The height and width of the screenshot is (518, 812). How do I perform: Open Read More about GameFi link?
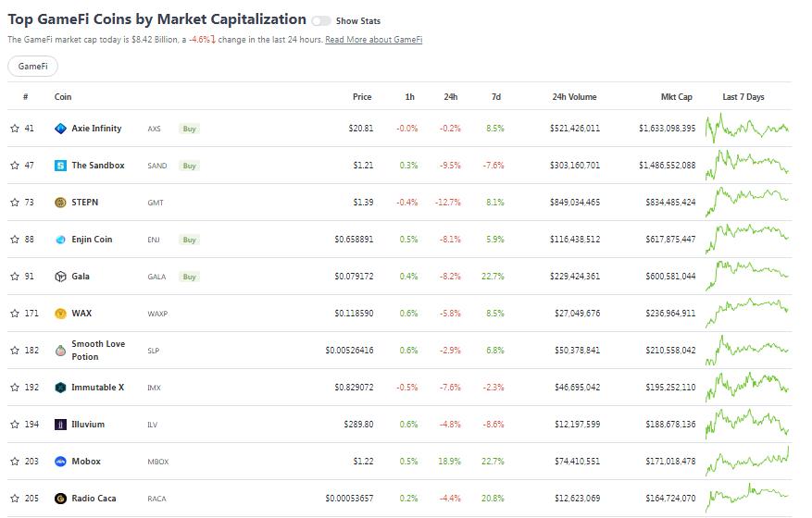(x=373, y=40)
